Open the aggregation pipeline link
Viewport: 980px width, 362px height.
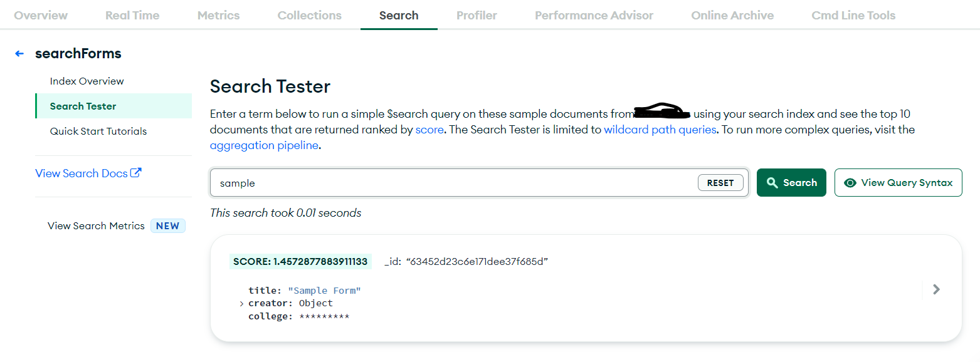[x=263, y=145]
